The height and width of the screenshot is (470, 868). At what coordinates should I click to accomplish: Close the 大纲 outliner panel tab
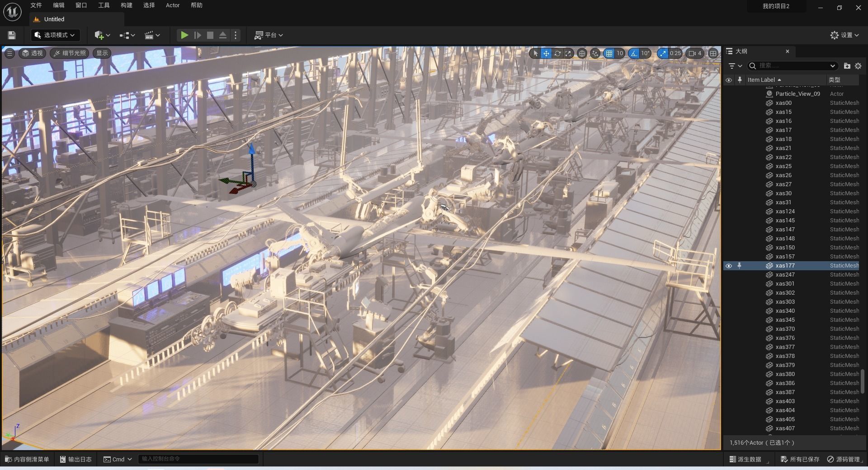(787, 52)
